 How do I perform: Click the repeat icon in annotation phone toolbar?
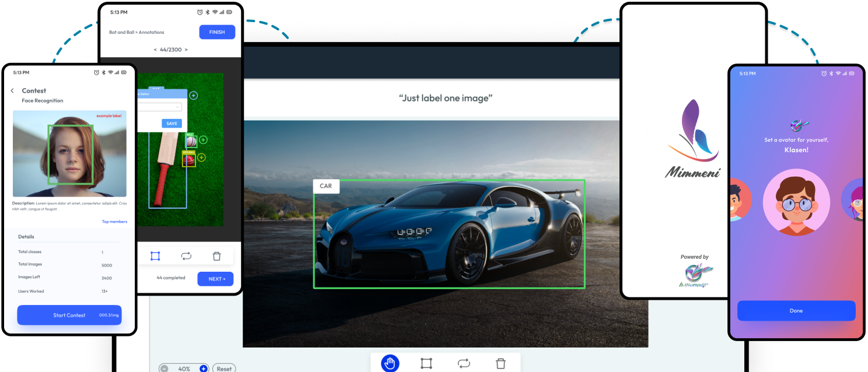(x=186, y=256)
